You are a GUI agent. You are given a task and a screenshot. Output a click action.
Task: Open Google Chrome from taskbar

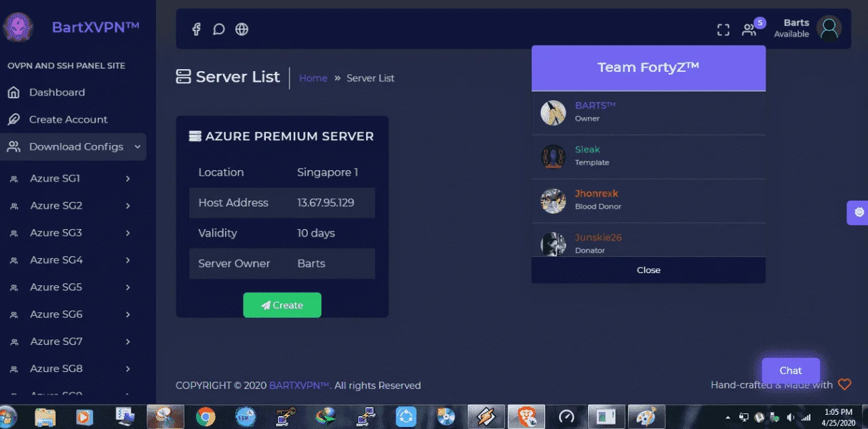(x=205, y=416)
